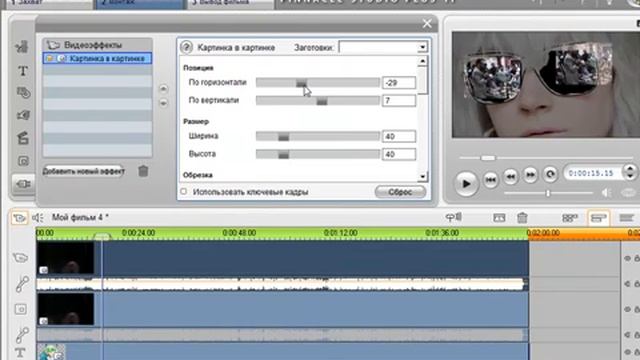Click the overlay audio track icon
This screenshot has height=360, width=640.
click(x=22, y=335)
